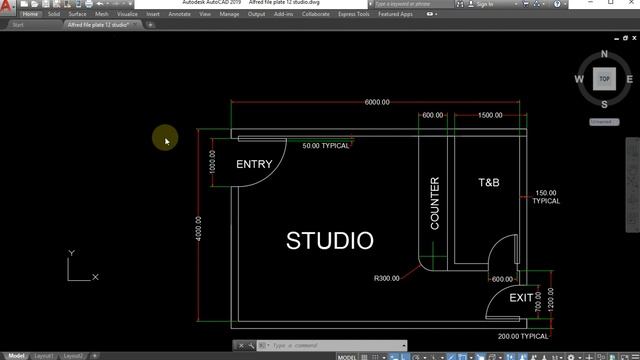Click the R300.00 radius dimension text
This screenshot has height=360, width=640.
pyautogui.click(x=387, y=278)
